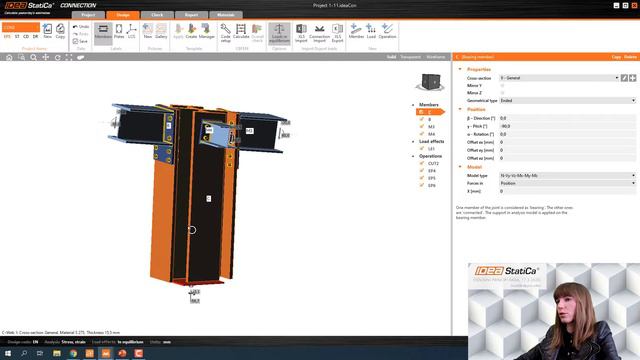This screenshot has width=640, height=360.
Task: Collapse the Members tree group
Action: coord(413,105)
